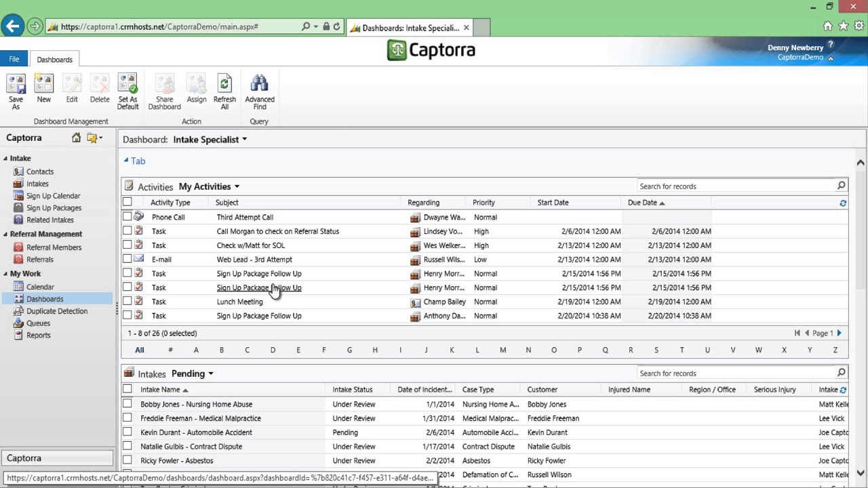The width and height of the screenshot is (868, 488).
Task: Show All in alphabet filter bar
Action: pos(139,350)
